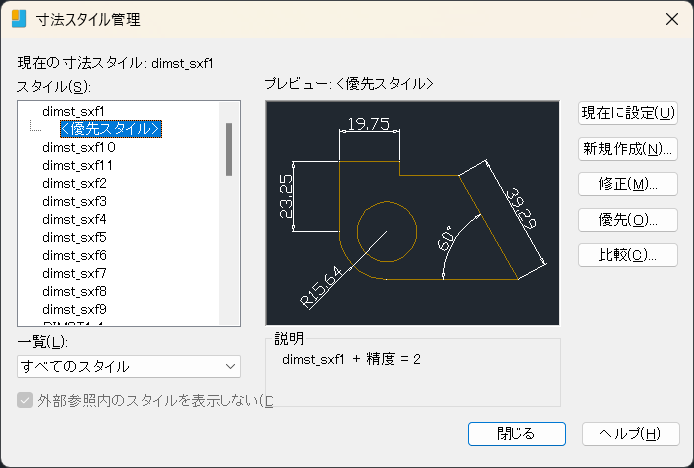Click the 現在に設定(U) button
Image resolution: width=694 pixels, height=468 pixels.
coord(628,113)
